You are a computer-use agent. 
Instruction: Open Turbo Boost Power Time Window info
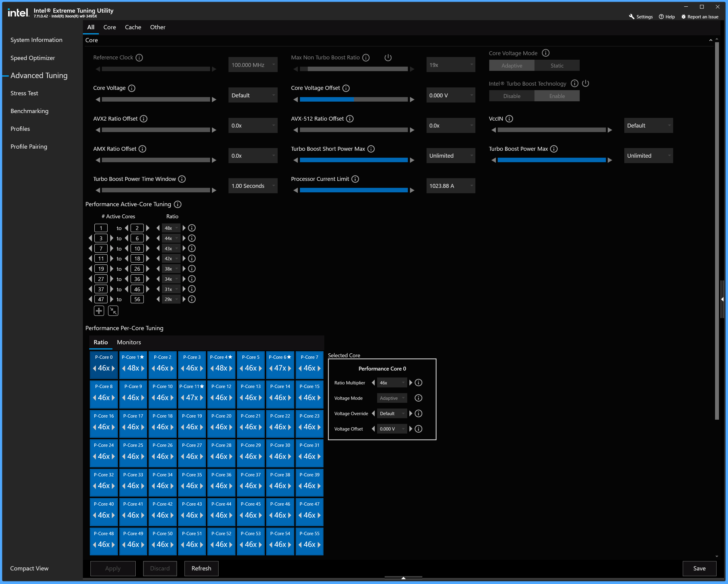[182, 179]
